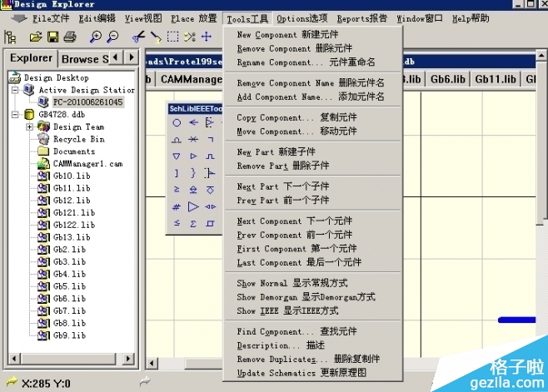Click the Open folder toolbar icon
548x392 pixels.
click(35, 37)
